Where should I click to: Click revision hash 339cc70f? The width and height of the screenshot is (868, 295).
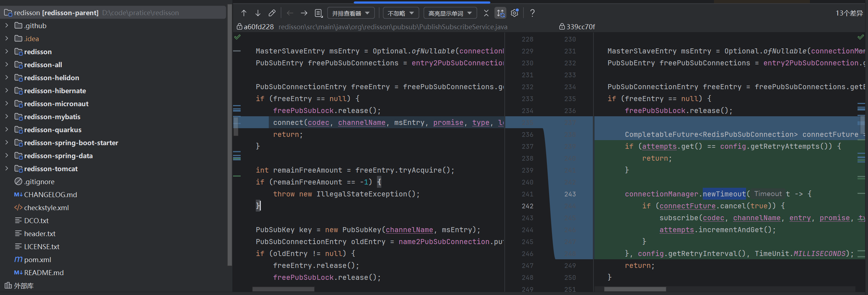(x=580, y=27)
